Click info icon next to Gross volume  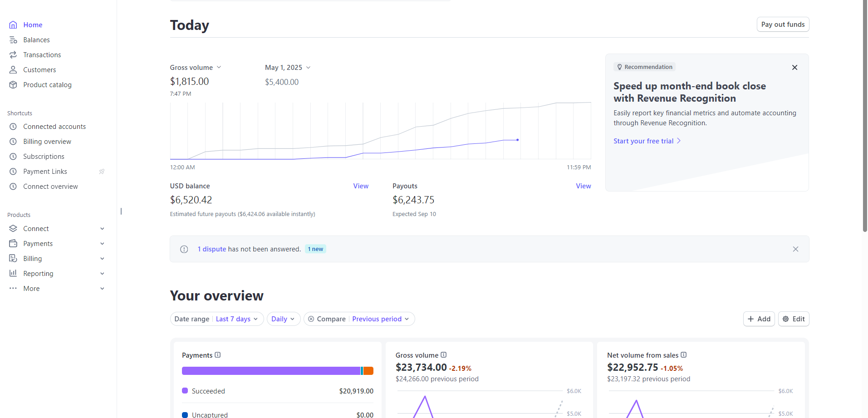[x=444, y=355]
